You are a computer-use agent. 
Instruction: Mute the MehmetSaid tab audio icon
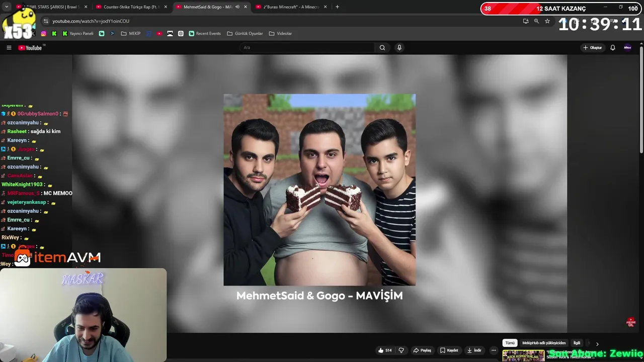click(x=237, y=7)
